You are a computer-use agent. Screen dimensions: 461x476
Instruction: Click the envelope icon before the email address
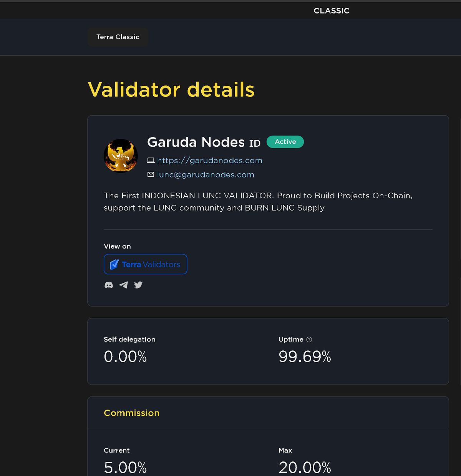[x=151, y=174]
